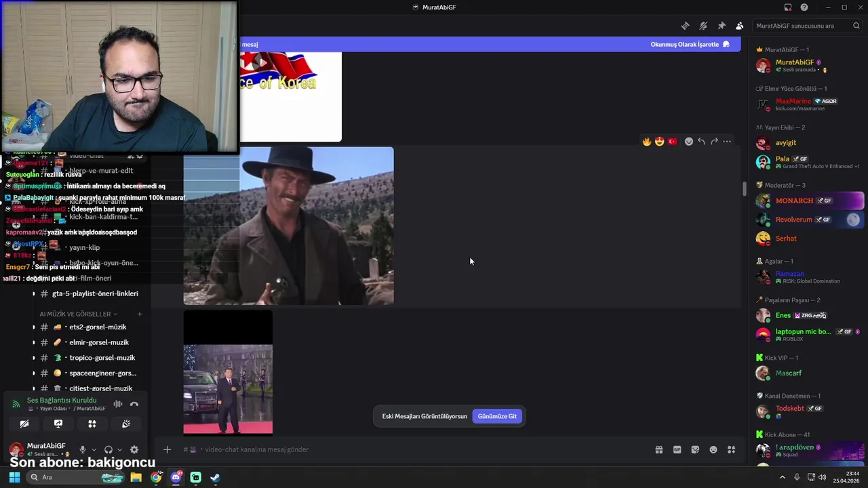Toggle screen share in voice panel
868x488 pixels.
pos(58,424)
